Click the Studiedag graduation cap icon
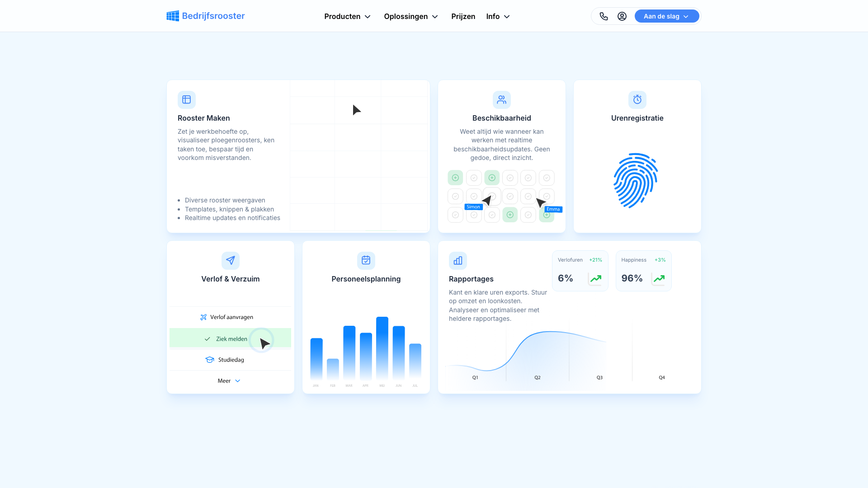 (x=209, y=359)
